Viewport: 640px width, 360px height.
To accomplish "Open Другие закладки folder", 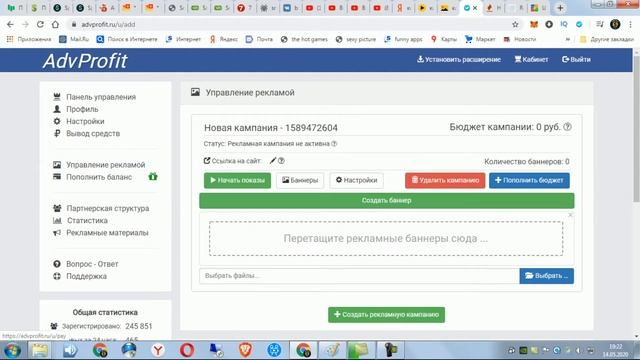I will click(x=607, y=39).
